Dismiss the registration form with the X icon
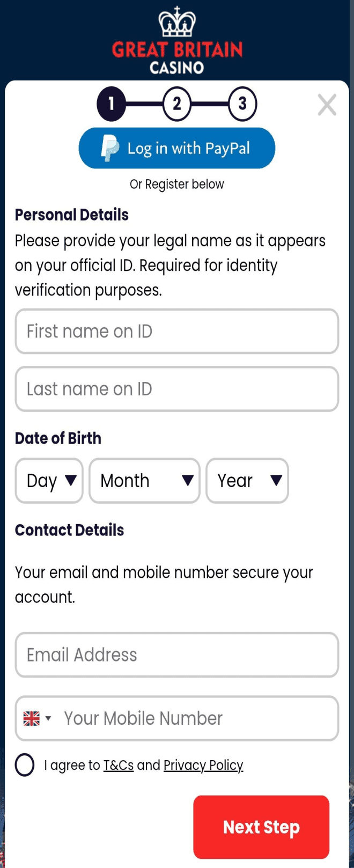This screenshot has height=868, width=354. 327,105
